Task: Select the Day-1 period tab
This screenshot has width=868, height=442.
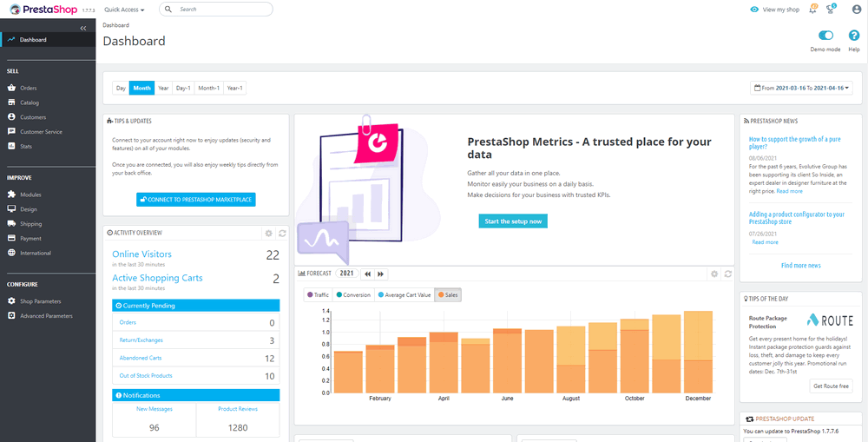Action: [183, 88]
